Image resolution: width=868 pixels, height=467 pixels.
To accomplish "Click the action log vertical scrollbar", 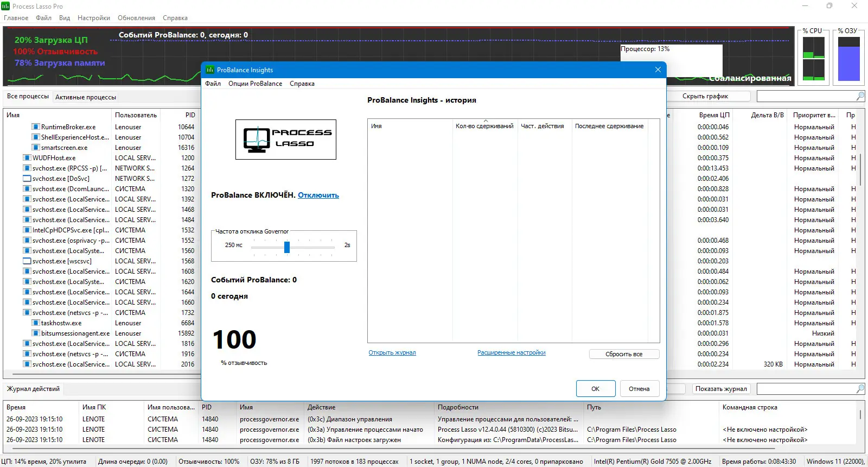I will (860, 414).
